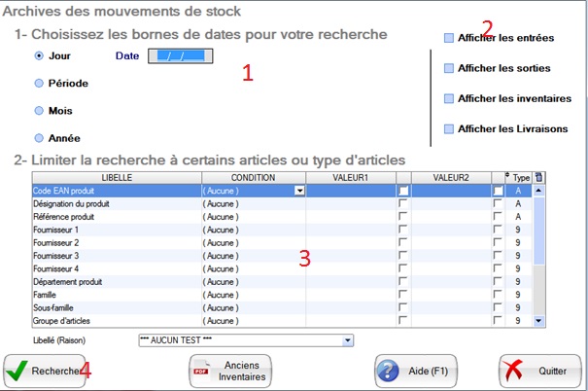588x391 pixels.
Task: Click into the Date input field
Action: click(x=179, y=56)
